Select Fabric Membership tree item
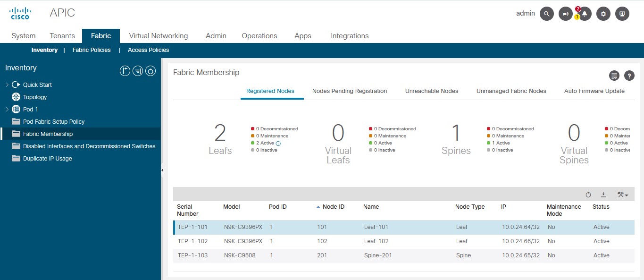The width and height of the screenshot is (644, 280). point(48,134)
